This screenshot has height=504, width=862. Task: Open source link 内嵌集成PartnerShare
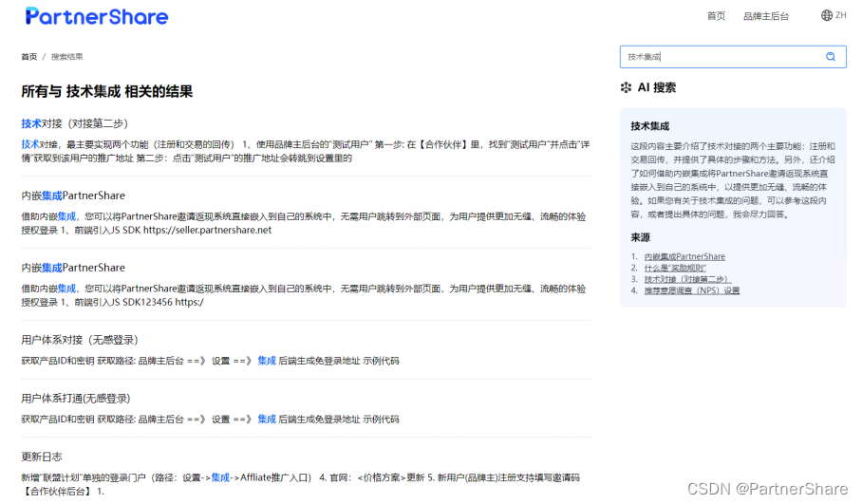coord(684,256)
